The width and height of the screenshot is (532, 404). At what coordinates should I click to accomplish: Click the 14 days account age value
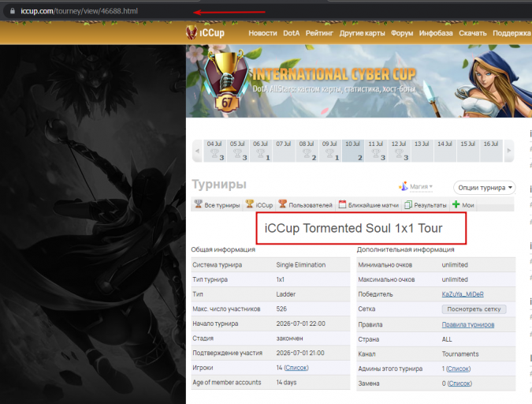click(286, 382)
